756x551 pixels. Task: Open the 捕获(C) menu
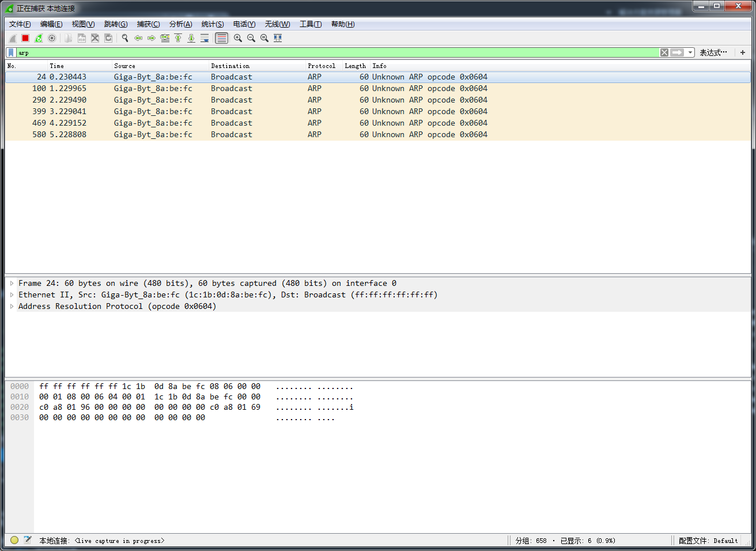pyautogui.click(x=148, y=24)
